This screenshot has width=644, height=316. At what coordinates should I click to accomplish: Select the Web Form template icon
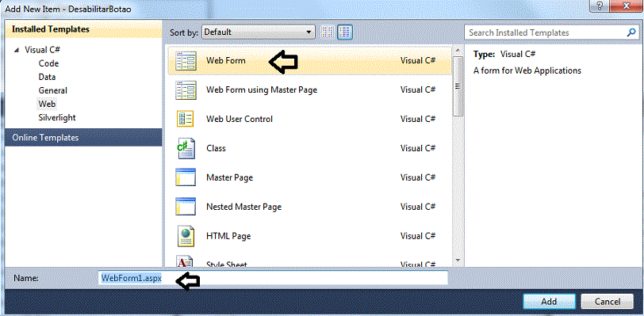click(186, 61)
